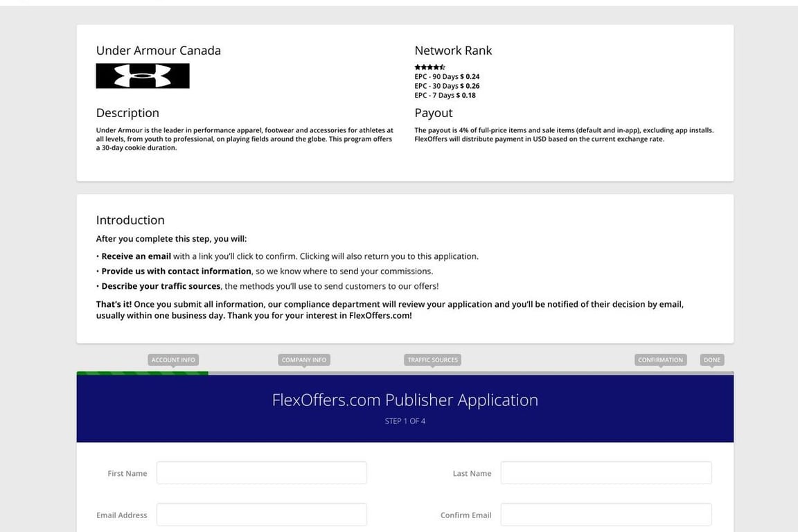Select the Confirmation step label
This screenshot has width=798, height=532.
click(x=660, y=360)
